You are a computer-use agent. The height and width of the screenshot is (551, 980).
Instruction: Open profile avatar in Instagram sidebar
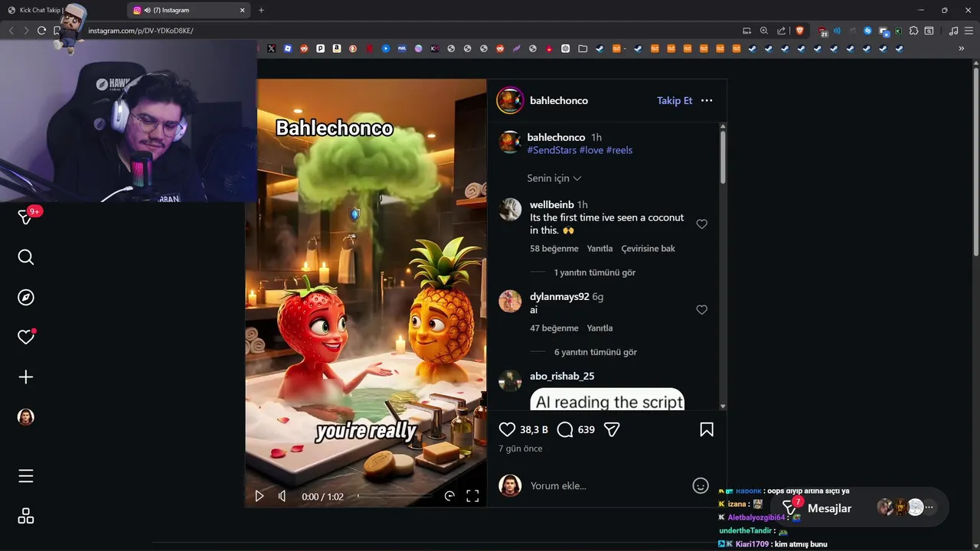tap(26, 417)
